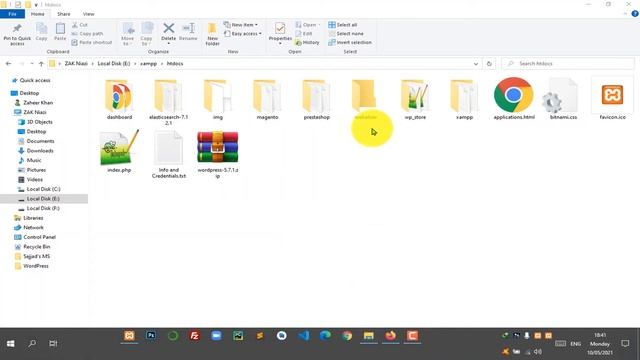Open Photoshop from the taskbar
Image resolution: width=640 pixels, height=360 pixels.
151,336
